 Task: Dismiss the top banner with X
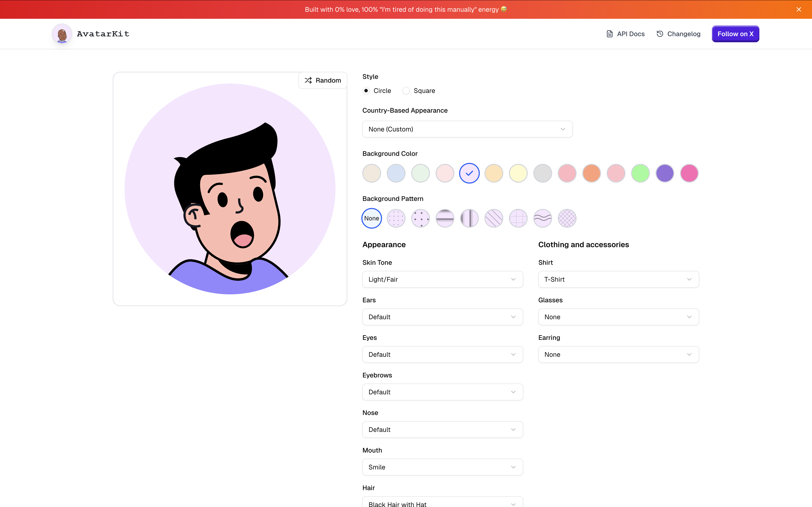click(799, 9)
